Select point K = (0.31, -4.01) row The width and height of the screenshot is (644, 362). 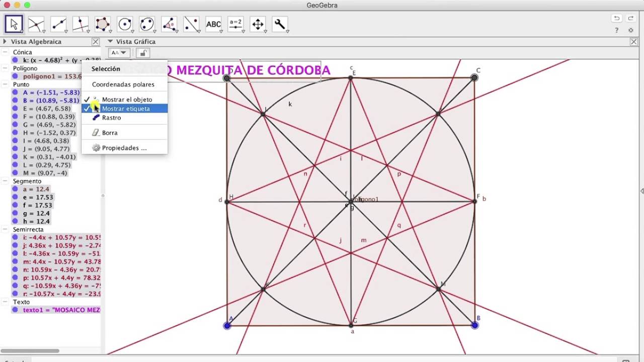[49, 157]
